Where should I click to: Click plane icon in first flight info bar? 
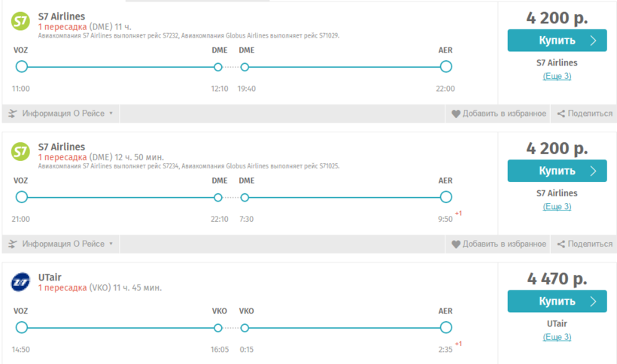[x=13, y=114]
